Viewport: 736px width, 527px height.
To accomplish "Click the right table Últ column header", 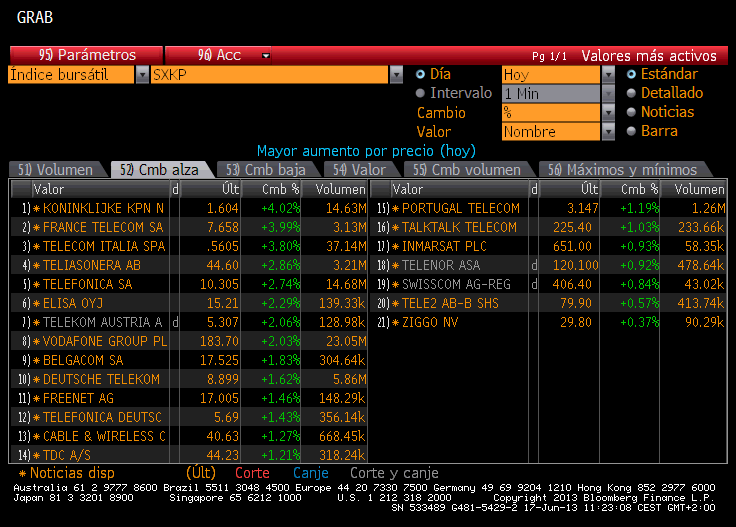I will pyautogui.click(x=569, y=189).
